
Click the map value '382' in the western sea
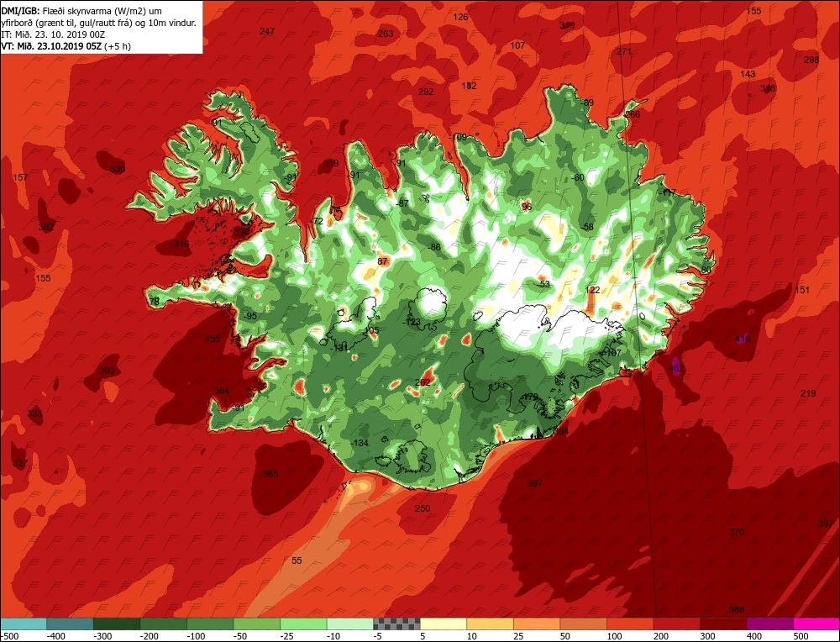coord(46,227)
